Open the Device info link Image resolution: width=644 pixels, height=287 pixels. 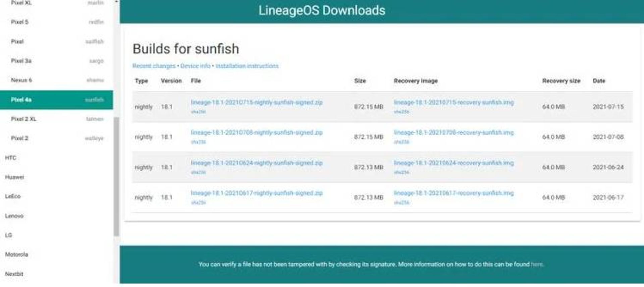pos(196,66)
